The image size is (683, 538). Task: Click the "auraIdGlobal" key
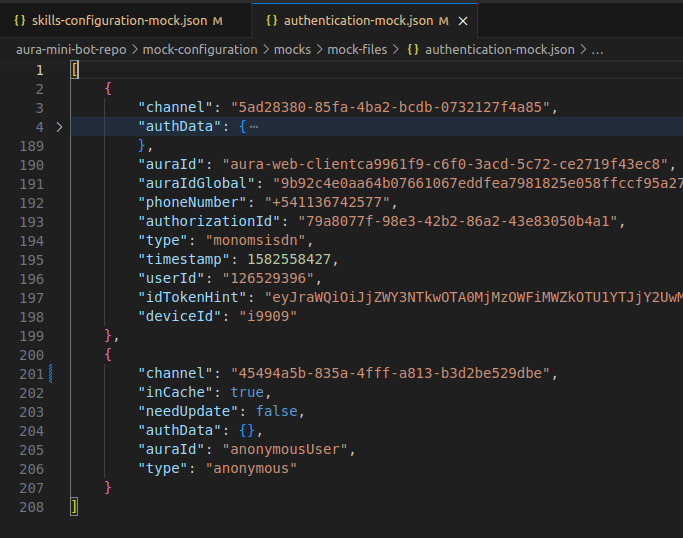(x=197, y=183)
